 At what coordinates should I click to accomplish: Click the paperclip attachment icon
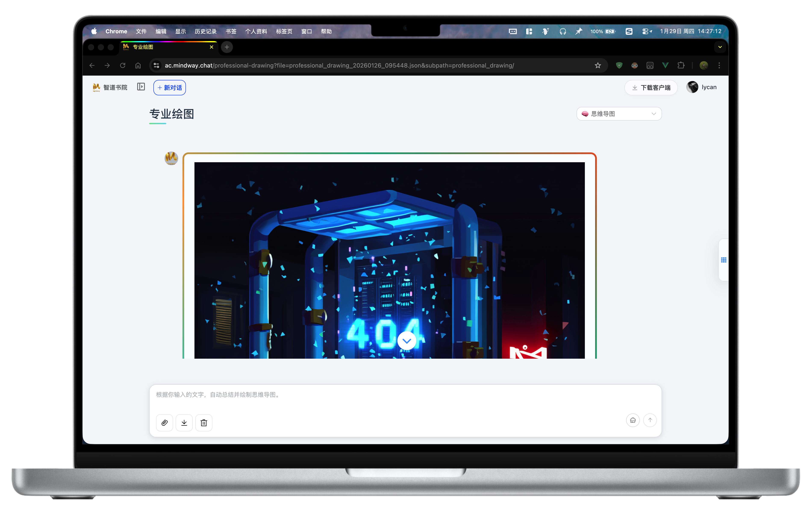click(x=165, y=423)
